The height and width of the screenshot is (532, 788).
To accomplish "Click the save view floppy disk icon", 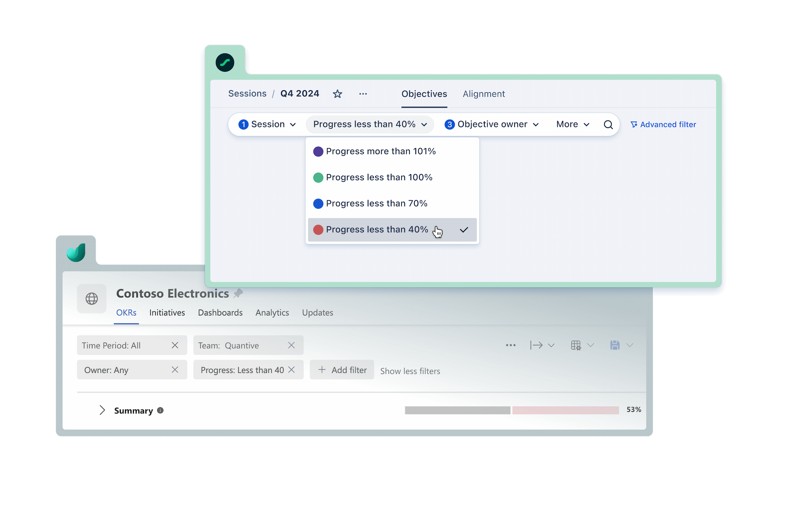I will coord(614,345).
